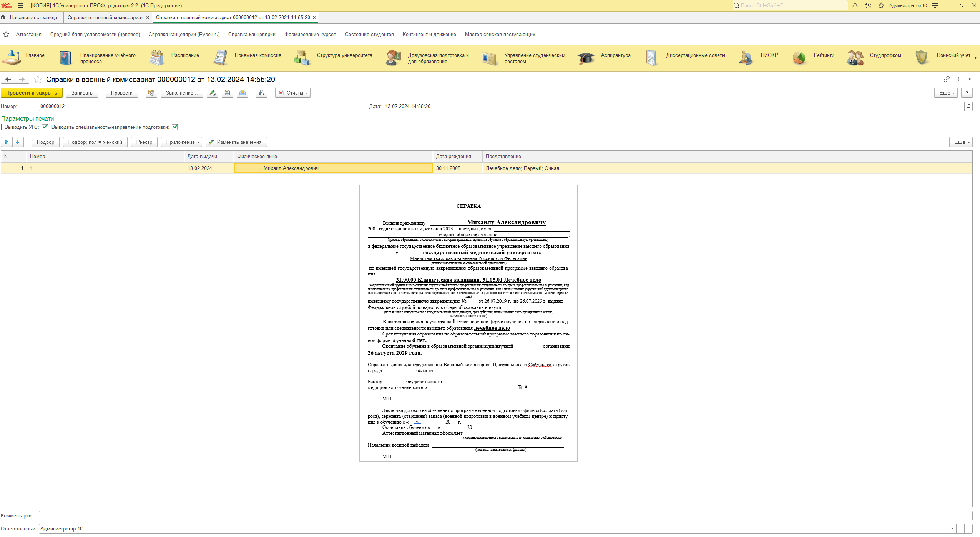The height and width of the screenshot is (537, 980).
Task: Open the folder-with-gear settings button
Action: click(151, 93)
